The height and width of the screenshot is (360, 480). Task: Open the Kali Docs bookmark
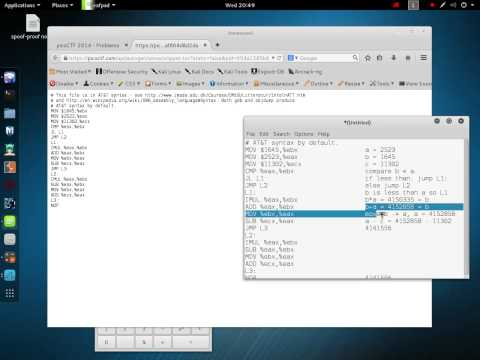point(199,72)
